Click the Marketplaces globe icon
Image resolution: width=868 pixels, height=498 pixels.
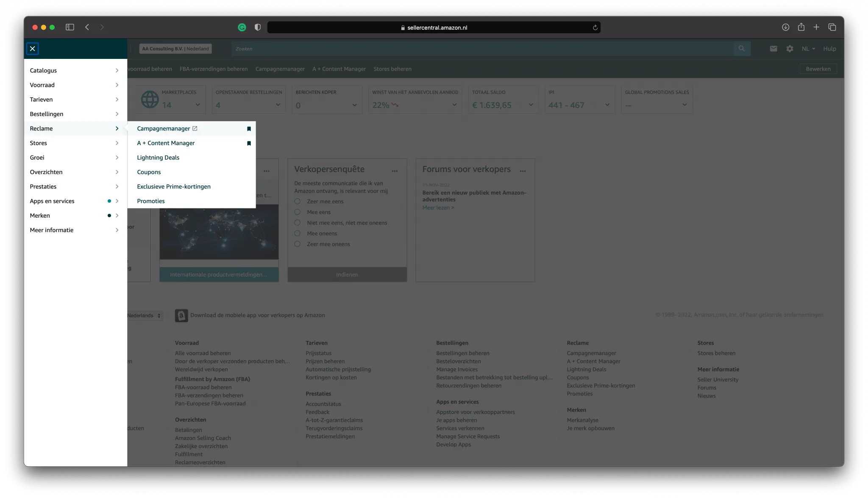click(150, 100)
